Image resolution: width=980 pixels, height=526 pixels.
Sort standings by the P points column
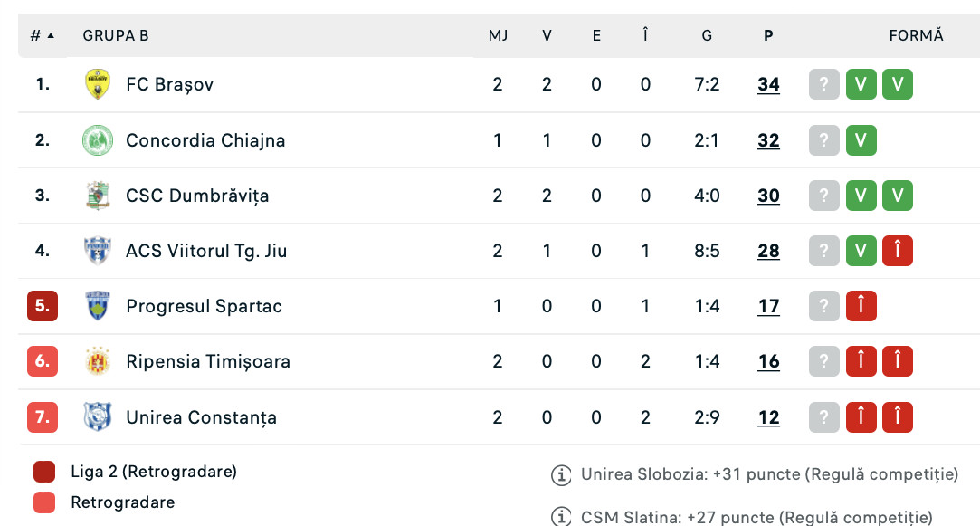768,35
